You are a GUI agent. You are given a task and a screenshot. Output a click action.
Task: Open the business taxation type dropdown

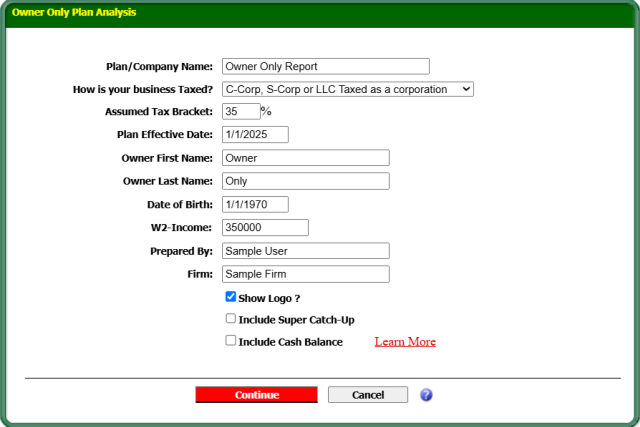click(x=347, y=89)
